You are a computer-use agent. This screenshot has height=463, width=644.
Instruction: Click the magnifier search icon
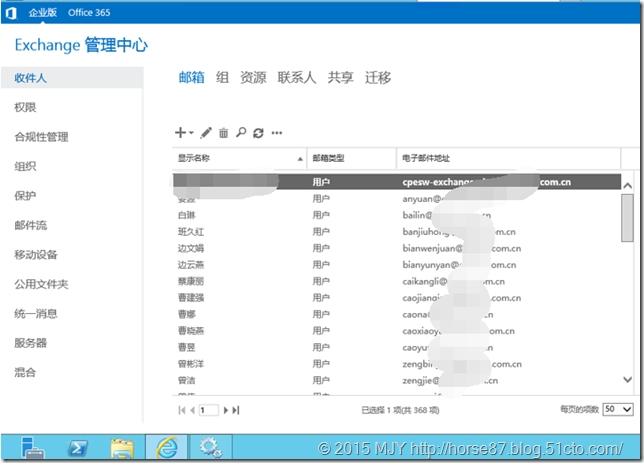(241, 132)
